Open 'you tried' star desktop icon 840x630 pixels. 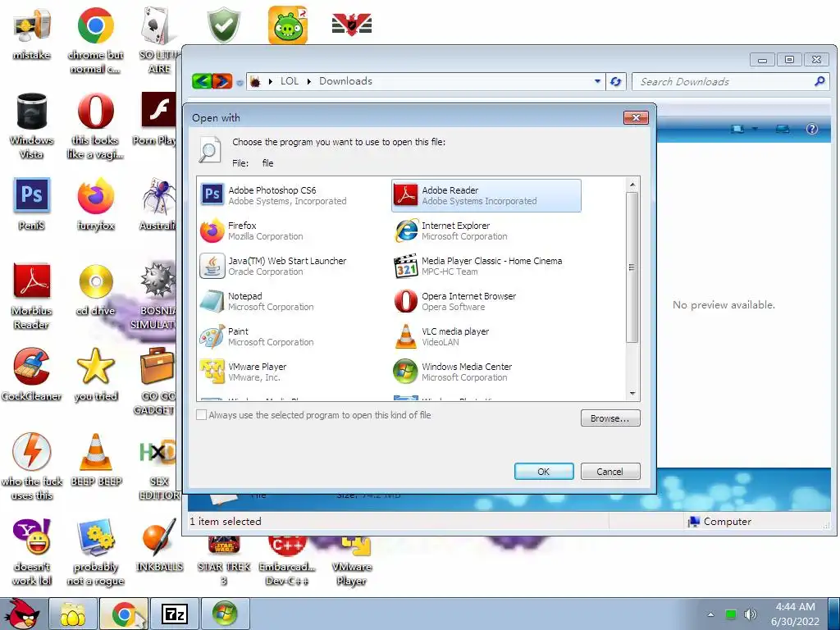click(x=95, y=374)
